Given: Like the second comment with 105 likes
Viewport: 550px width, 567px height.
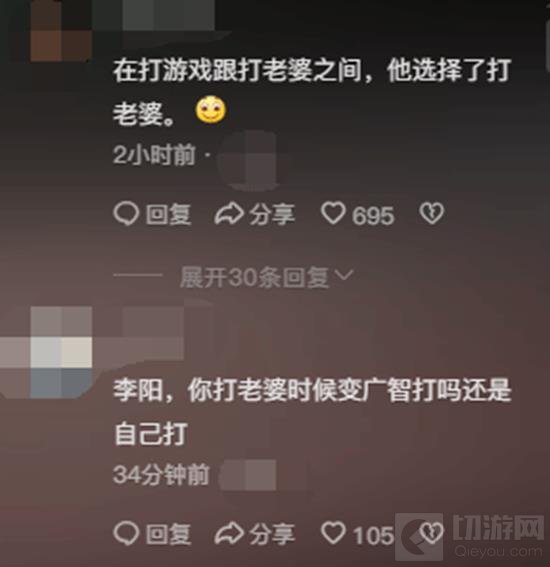Looking at the screenshot, I should (333, 533).
